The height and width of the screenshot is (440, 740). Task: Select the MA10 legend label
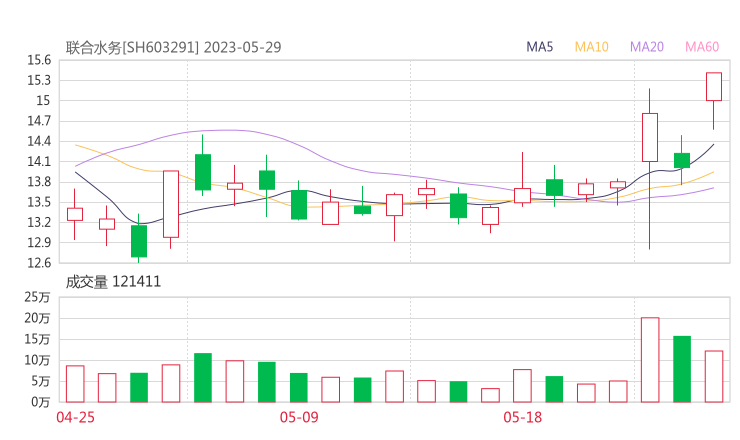coord(591,47)
